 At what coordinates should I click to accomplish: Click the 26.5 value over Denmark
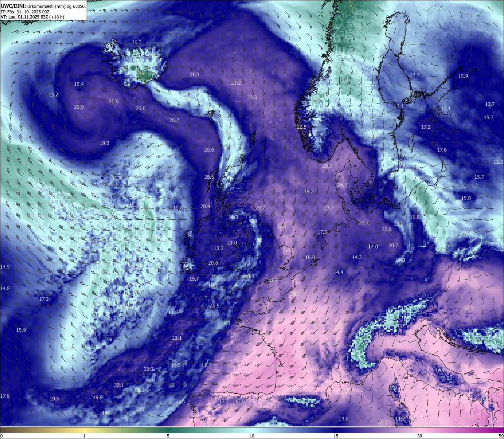click(342, 185)
